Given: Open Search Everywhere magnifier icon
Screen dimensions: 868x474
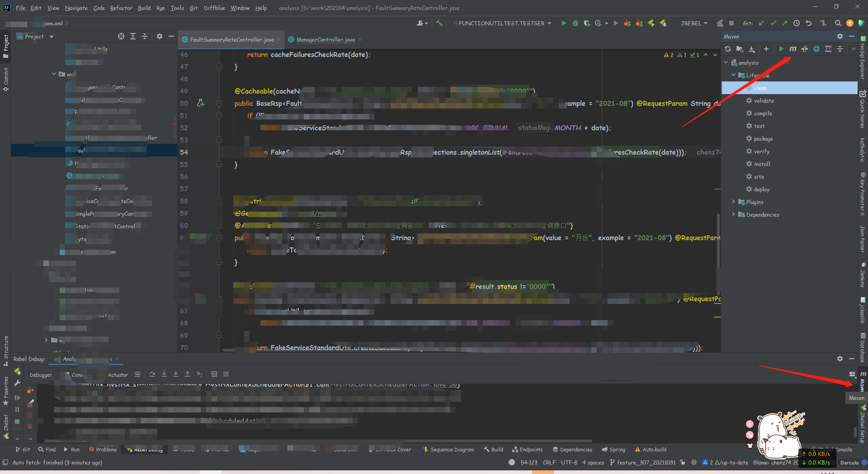Looking at the screenshot, I should [x=838, y=23].
